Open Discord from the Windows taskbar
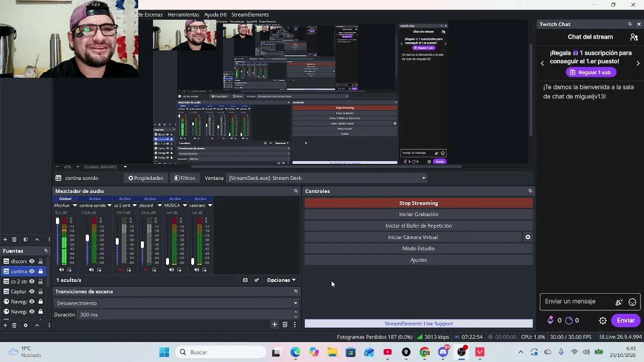This screenshot has height=362, width=644. tap(443, 352)
